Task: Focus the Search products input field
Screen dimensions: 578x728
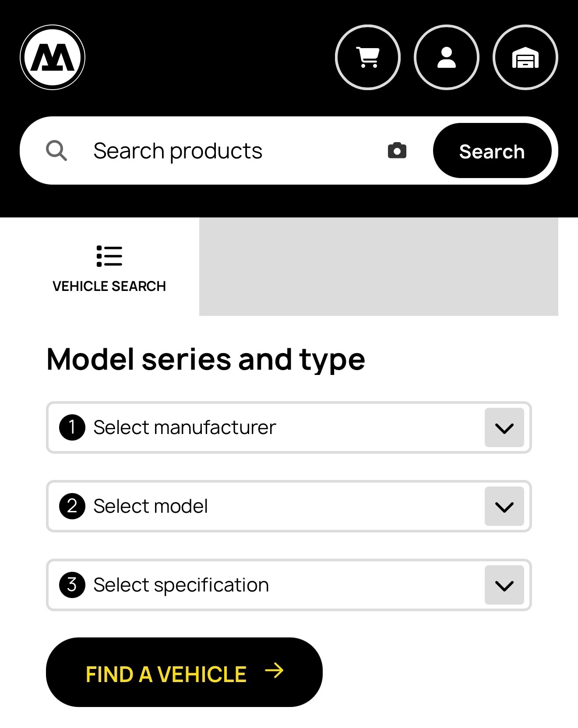Action: (228, 151)
